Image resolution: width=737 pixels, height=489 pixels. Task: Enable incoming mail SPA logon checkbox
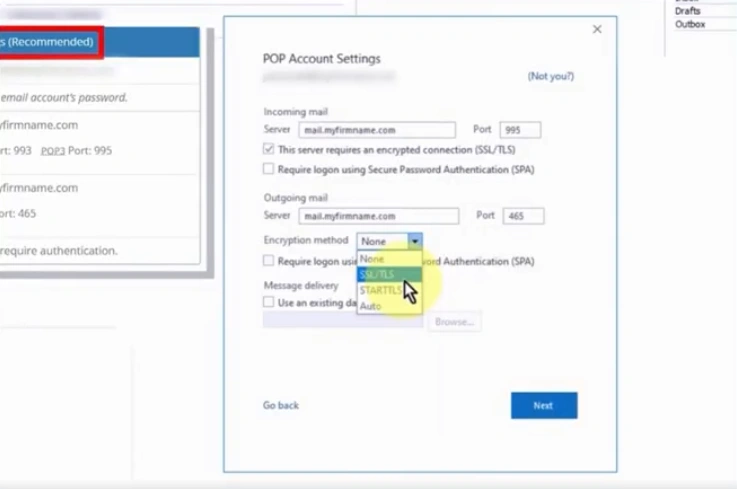[x=269, y=170]
